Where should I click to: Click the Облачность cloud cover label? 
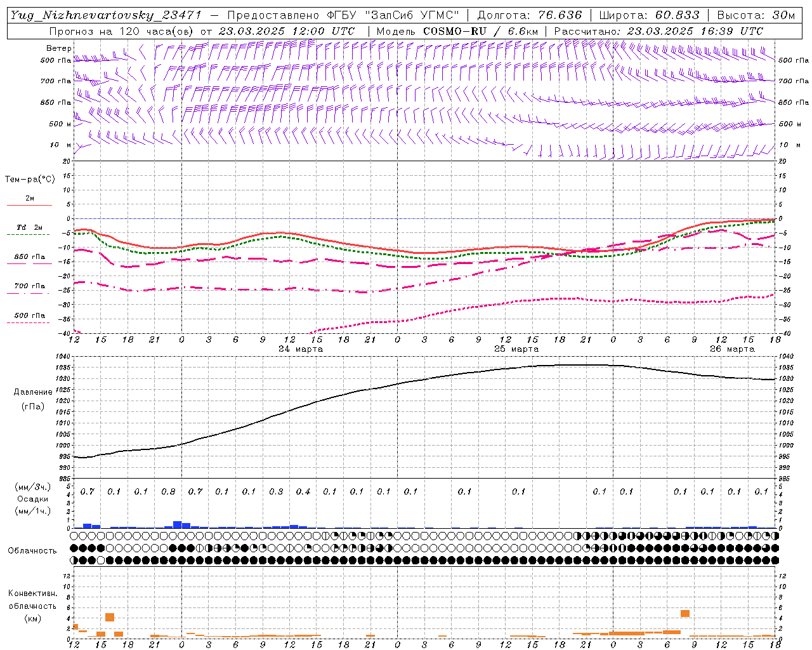(32, 551)
